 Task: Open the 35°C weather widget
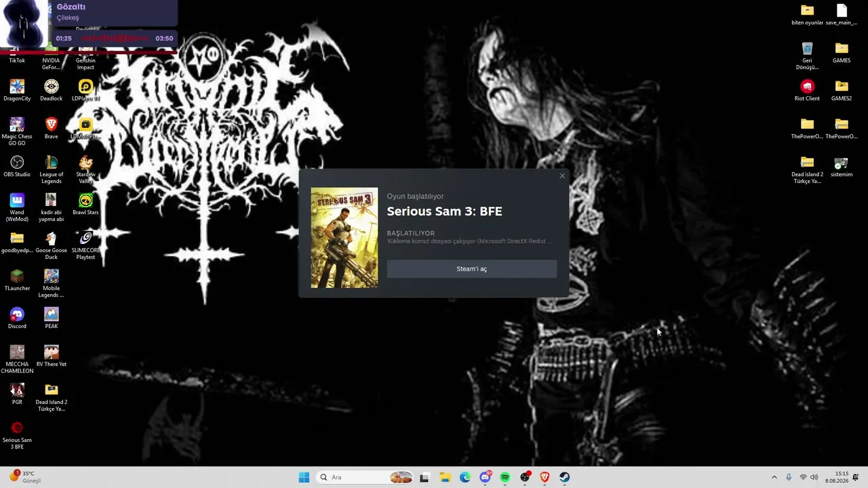click(24, 477)
